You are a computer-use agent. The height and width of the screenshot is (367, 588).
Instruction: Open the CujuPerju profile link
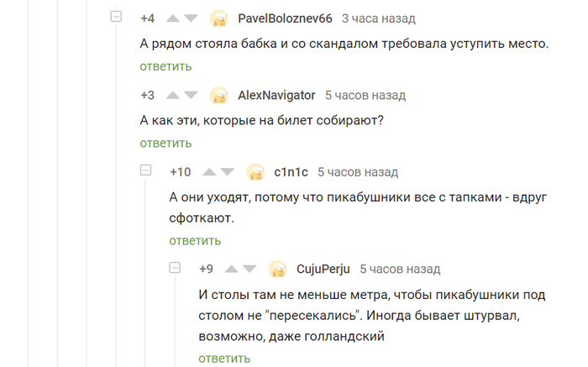click(x=323, y=269)
